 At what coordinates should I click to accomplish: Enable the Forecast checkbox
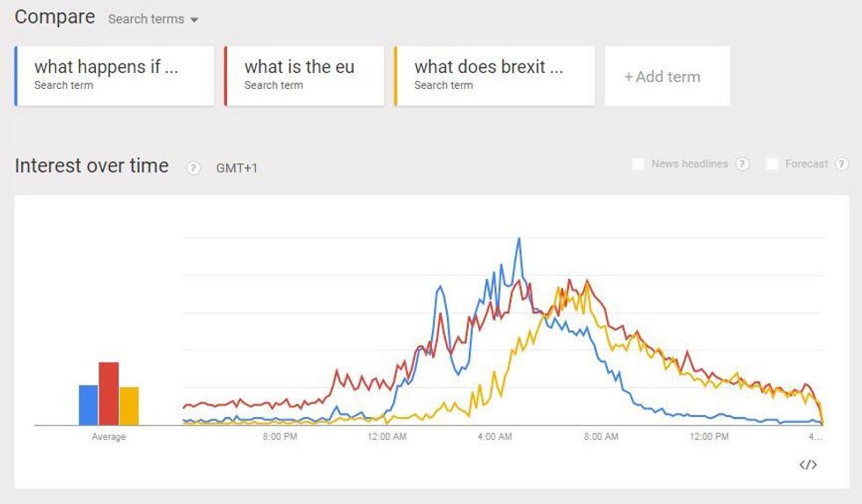pyautogui.click(x=772, y=164)
